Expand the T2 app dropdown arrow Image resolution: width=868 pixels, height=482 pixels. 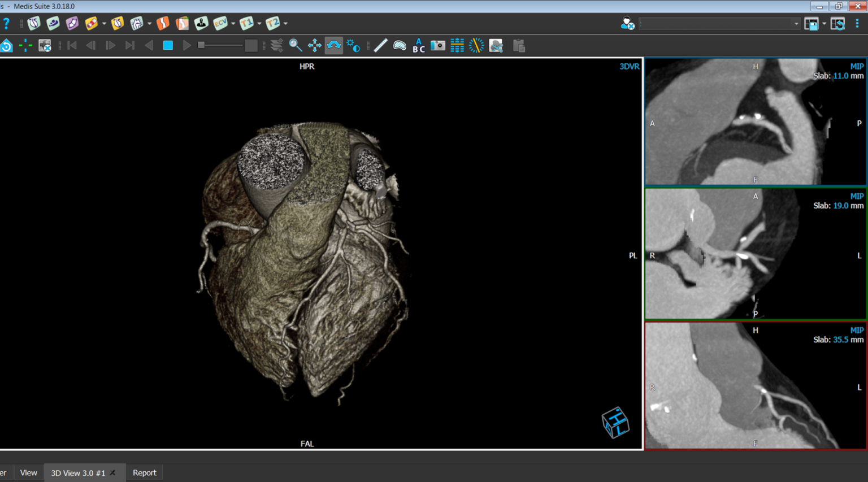point(285,24)
